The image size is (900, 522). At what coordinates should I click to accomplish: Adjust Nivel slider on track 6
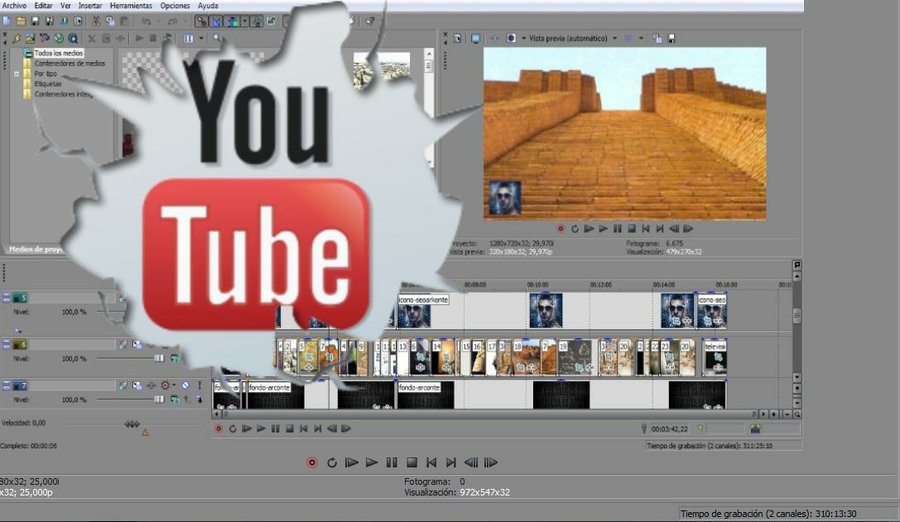pos(131,358)
